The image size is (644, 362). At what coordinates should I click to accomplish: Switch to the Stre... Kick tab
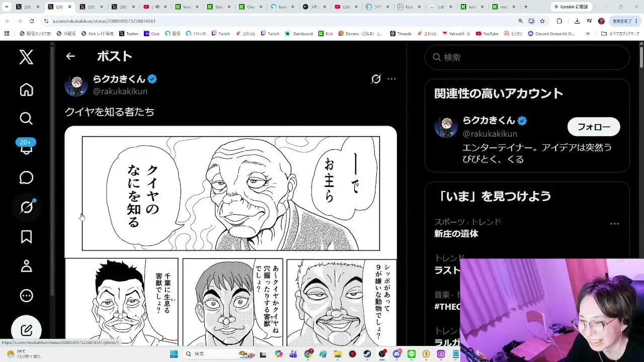(x=220, y=7)
